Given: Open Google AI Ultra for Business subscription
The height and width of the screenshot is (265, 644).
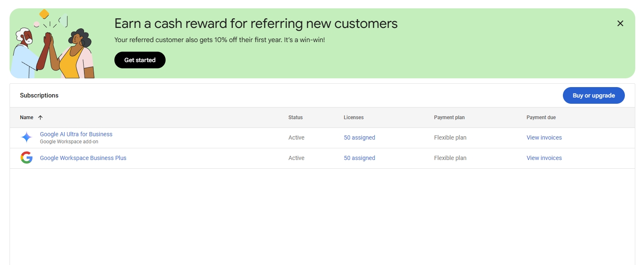Looking at the screenshot, I should [76, 134].
